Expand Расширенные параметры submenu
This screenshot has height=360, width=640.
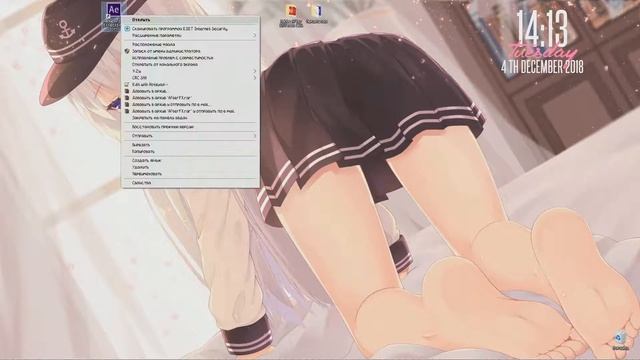point(190,36)
